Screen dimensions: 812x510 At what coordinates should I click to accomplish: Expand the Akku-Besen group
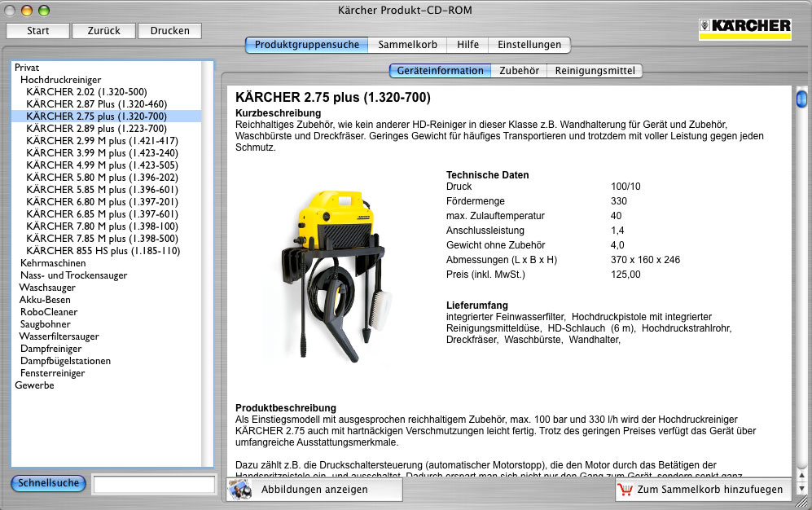pyautogui.click(x=45, y=299)
